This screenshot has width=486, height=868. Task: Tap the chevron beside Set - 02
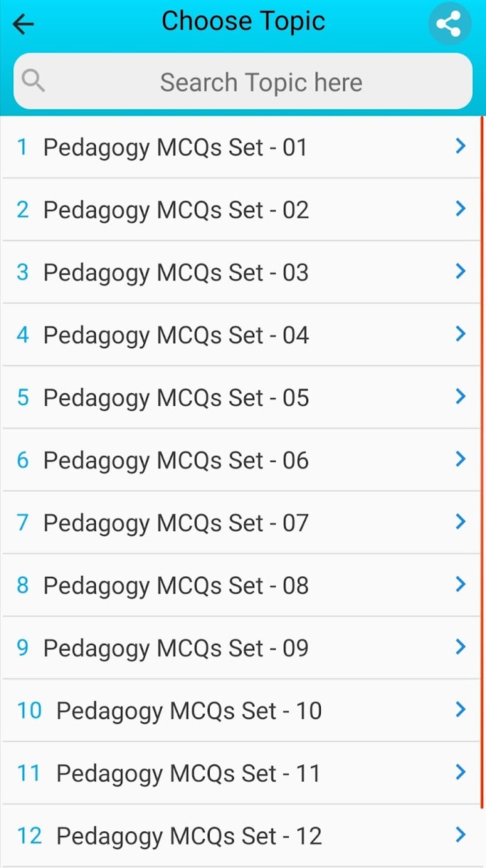click(x=460, y=208)
